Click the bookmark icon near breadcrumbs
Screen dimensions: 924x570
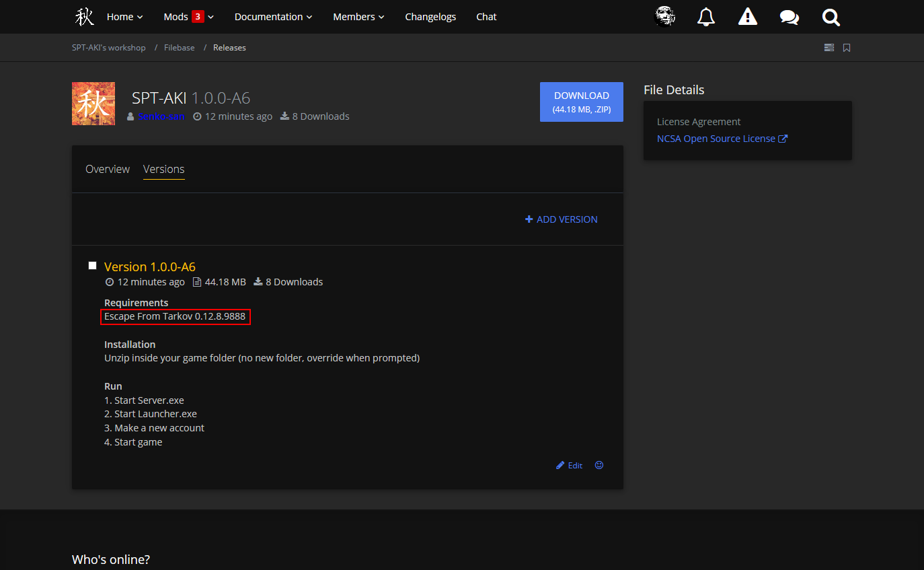(x=847, y=48)
